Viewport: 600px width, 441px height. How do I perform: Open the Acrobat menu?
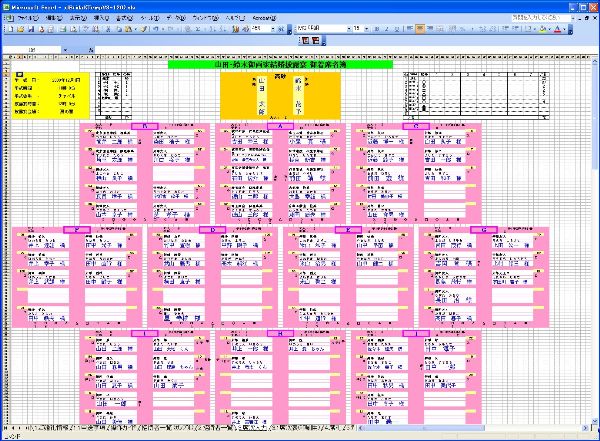coord(264,18)
